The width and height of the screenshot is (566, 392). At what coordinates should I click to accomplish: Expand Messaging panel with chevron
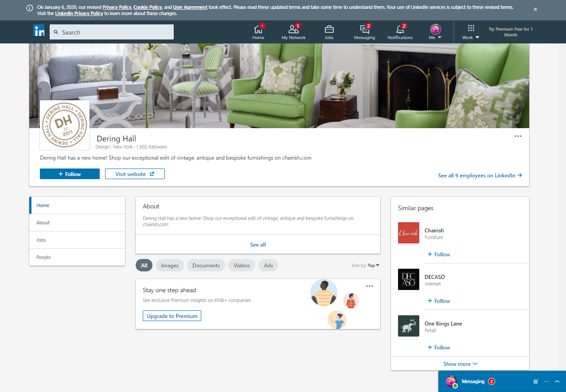[558, 381]
